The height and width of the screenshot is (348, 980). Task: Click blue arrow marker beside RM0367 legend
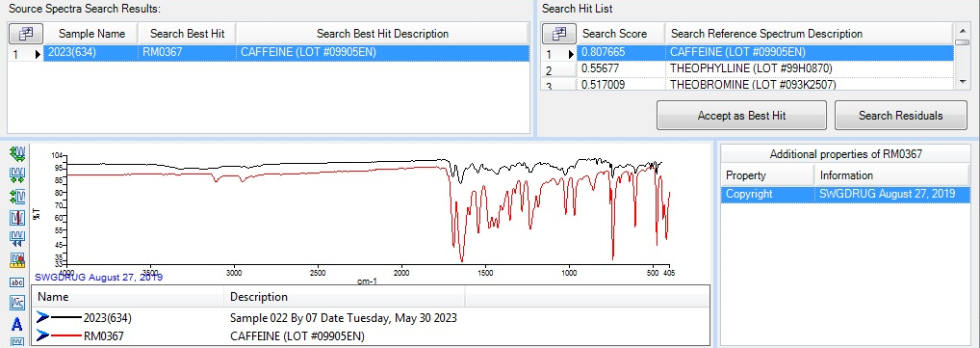[x=43, y=336]
